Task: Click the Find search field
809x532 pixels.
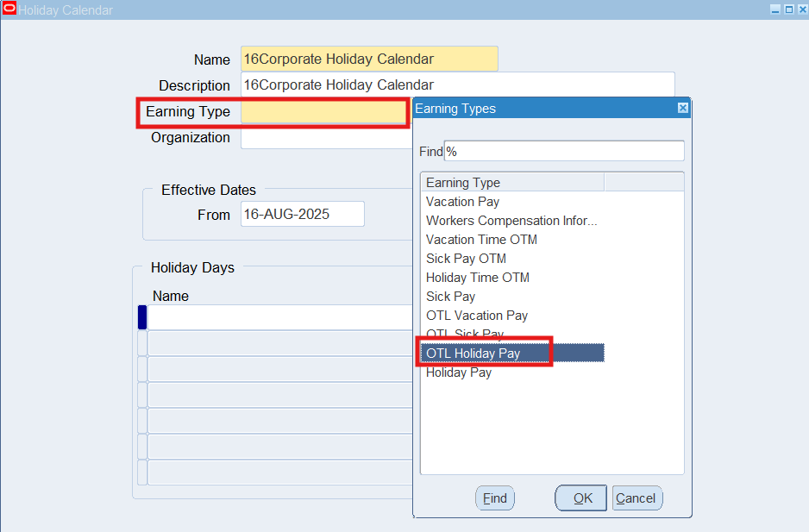Action: (563, 151)
